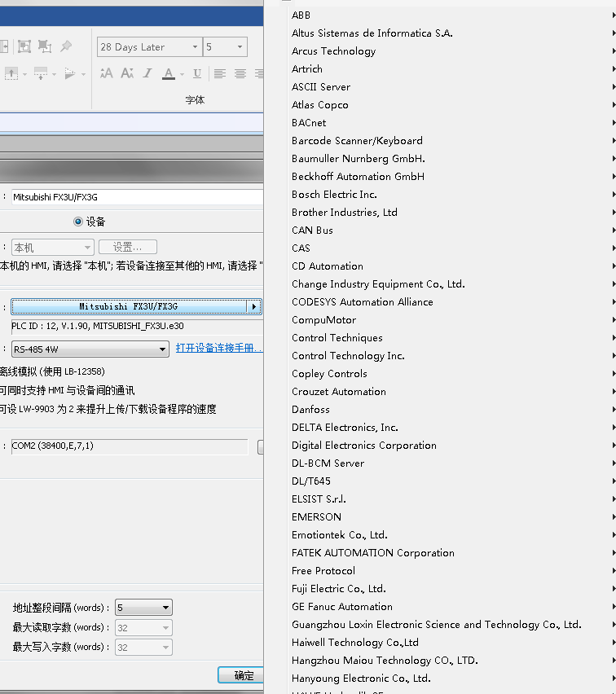Click the pin icon in the toolbar

[67, 47]
